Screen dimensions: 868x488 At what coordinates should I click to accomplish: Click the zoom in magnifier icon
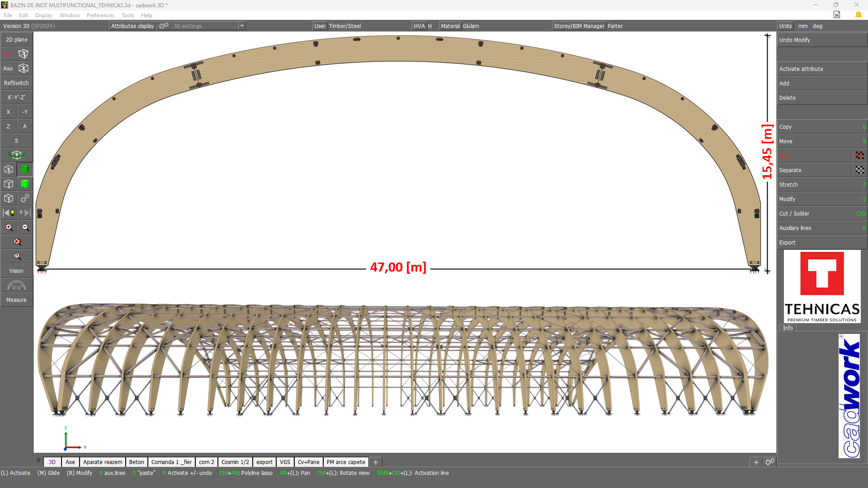point(9,227)
